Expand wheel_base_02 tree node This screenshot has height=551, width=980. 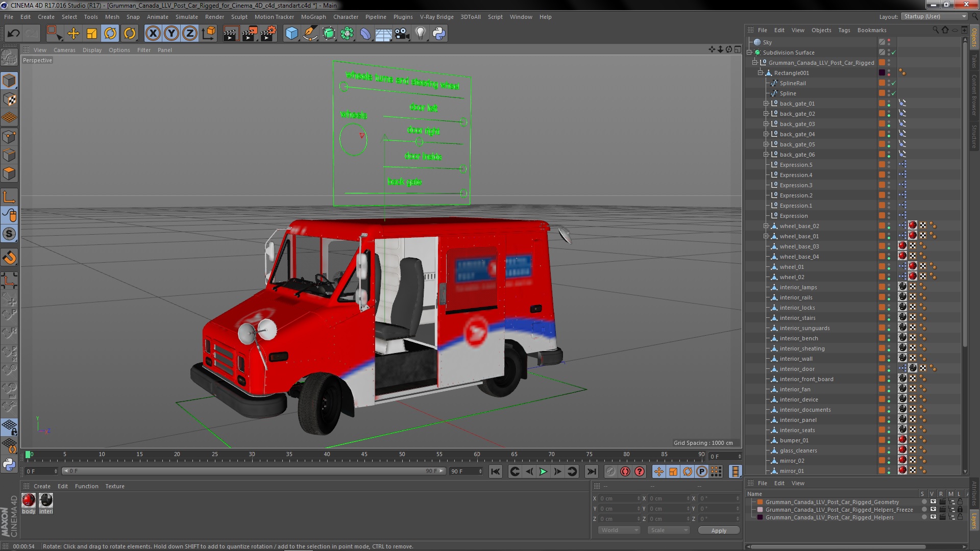(x=766, y=226)
